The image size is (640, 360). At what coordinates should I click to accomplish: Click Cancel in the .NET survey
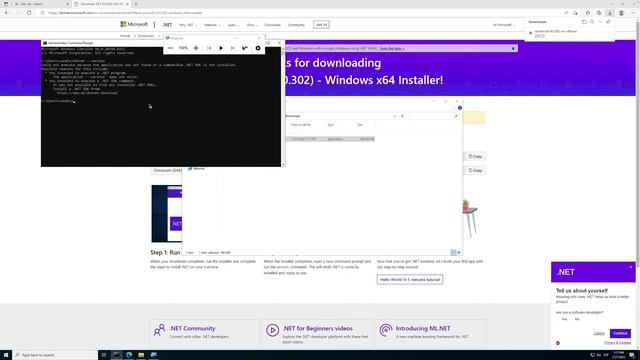tap(599, 333)
